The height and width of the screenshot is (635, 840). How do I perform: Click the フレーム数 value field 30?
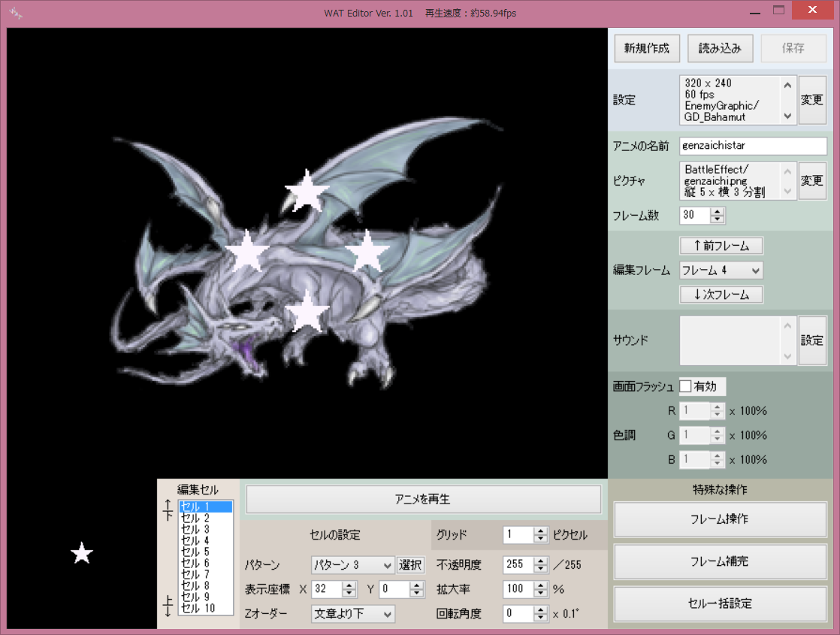point(695,216)
